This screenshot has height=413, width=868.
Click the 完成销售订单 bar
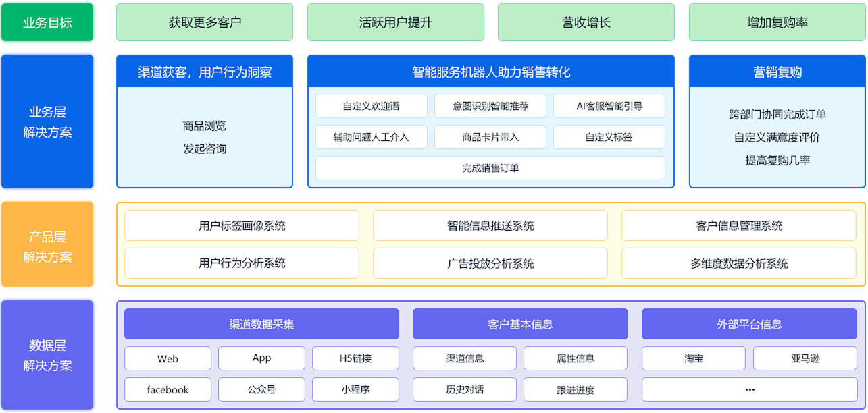click(490, 168)
